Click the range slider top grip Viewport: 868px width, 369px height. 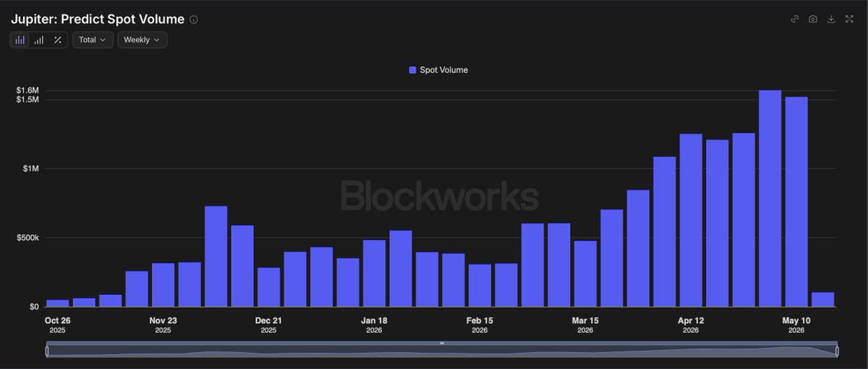pos(442,342)
